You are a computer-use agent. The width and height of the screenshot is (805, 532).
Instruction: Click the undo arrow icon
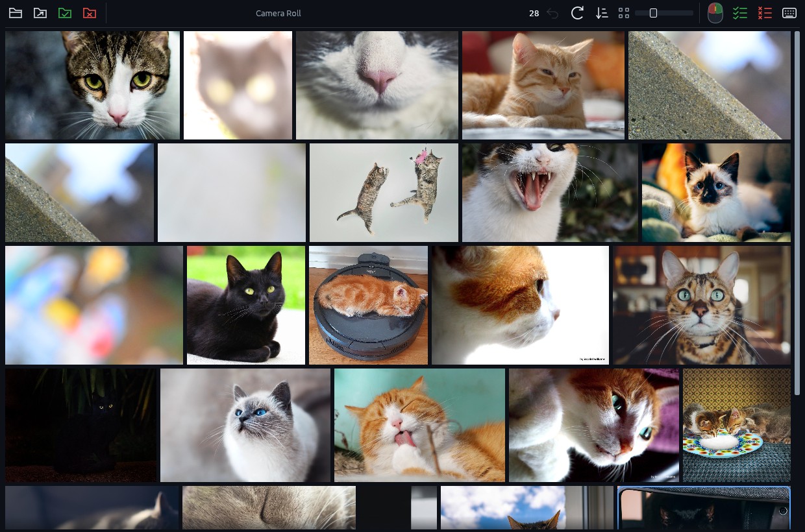pyautogui.click(x=552, y=13)
